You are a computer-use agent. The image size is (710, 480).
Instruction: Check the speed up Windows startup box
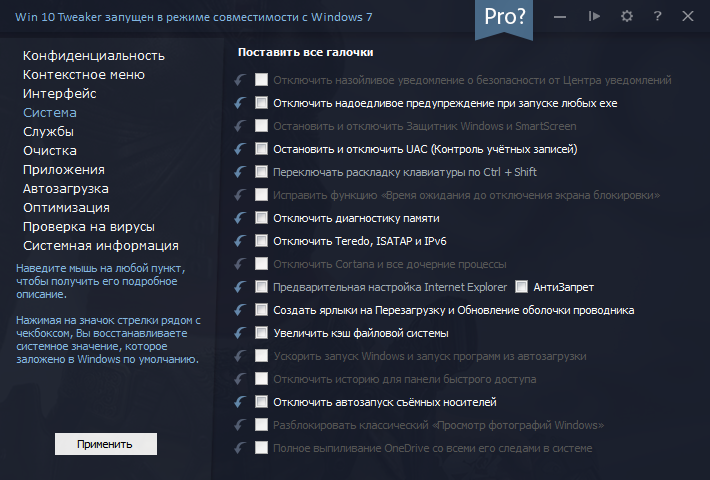261,355
